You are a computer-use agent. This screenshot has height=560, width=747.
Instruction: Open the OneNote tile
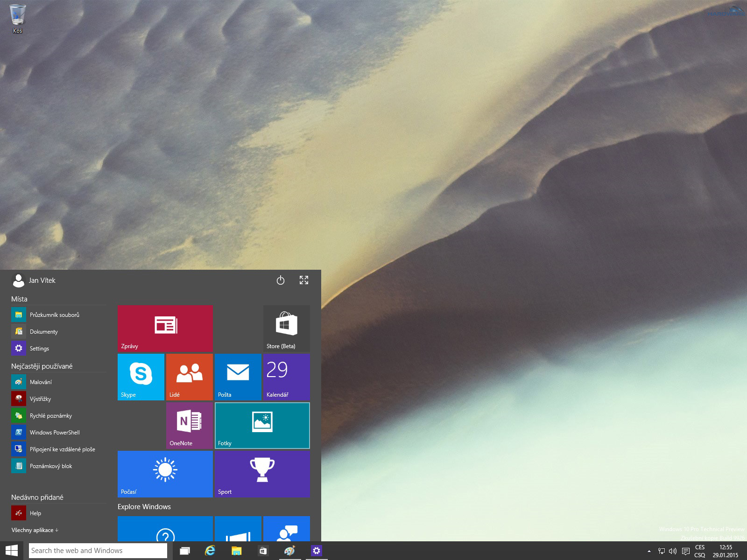coord(189,425)
